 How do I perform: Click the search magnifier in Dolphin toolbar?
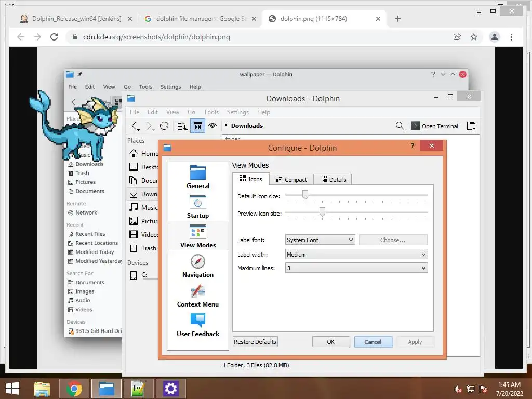click(400, 126)
